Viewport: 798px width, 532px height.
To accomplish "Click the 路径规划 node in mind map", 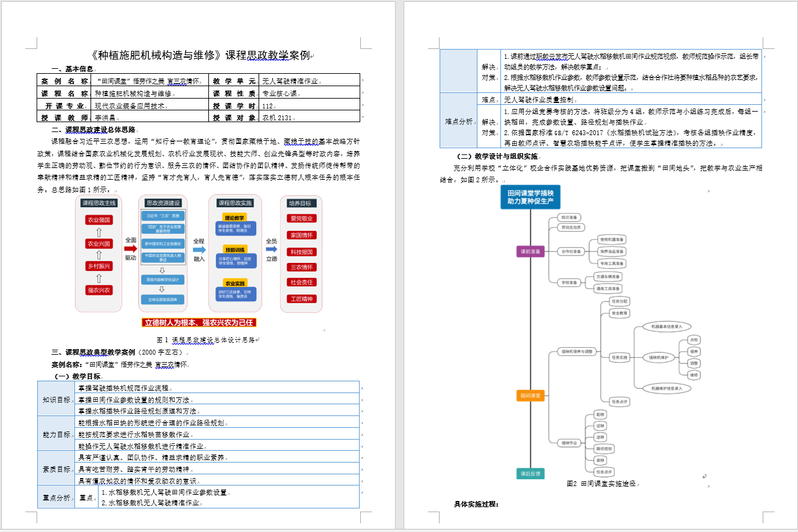I will click(x=604, y=448).
